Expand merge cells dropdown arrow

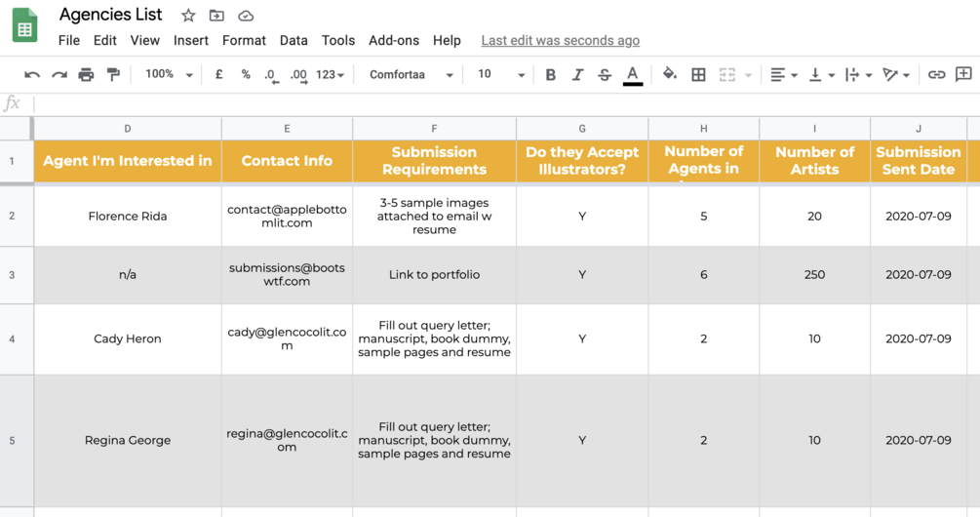pos(748,76)
